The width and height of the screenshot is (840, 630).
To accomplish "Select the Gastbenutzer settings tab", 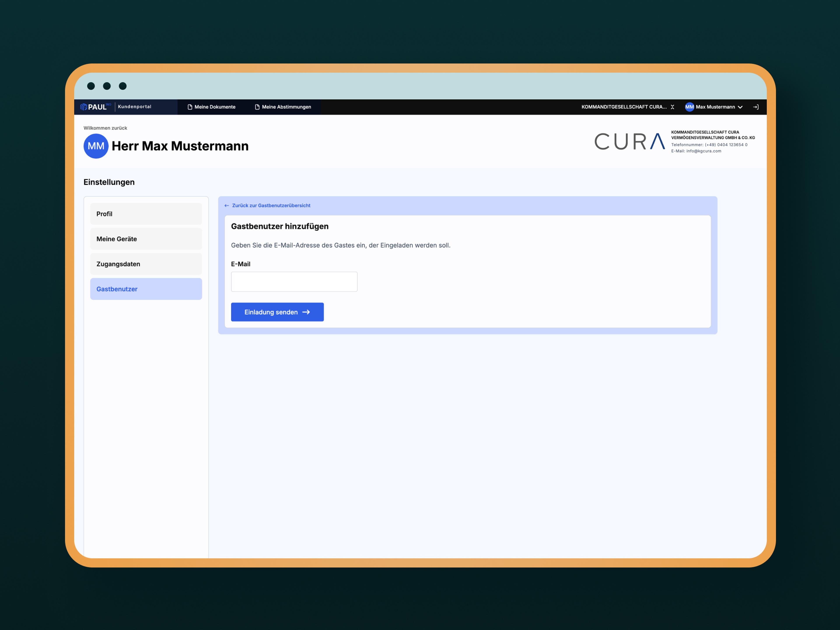I will 146,289.
